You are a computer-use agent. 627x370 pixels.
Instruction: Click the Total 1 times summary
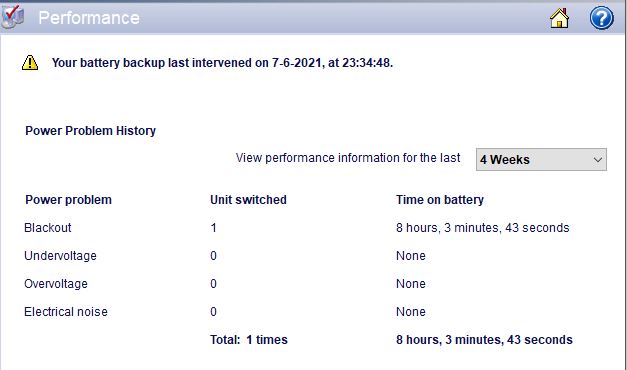(249, 340)
